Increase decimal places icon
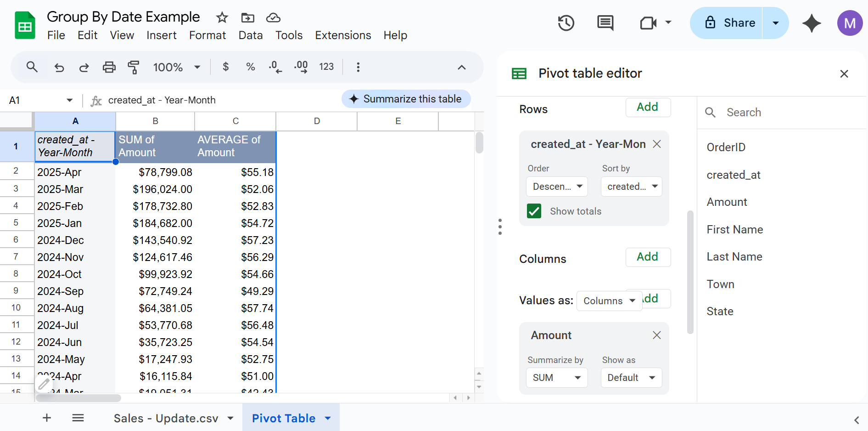868x431 pixels. pyautogui.click(x=301, y=67)
